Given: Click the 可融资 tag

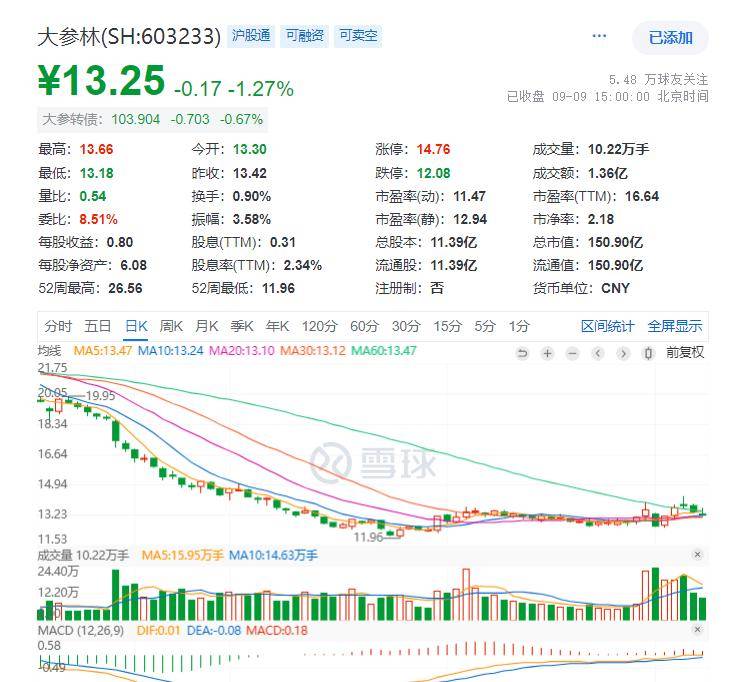Looking at the screenshot, I should click(x=305, y=36).
